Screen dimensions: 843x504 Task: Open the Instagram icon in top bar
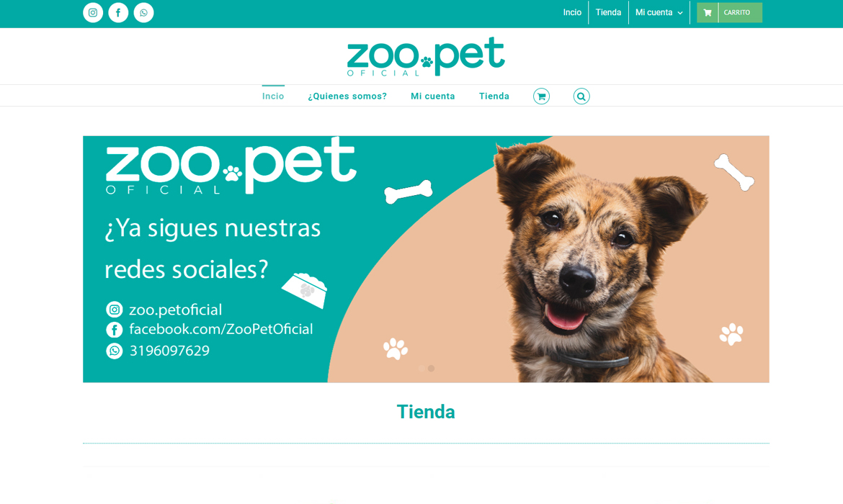(x=93, y=12)
